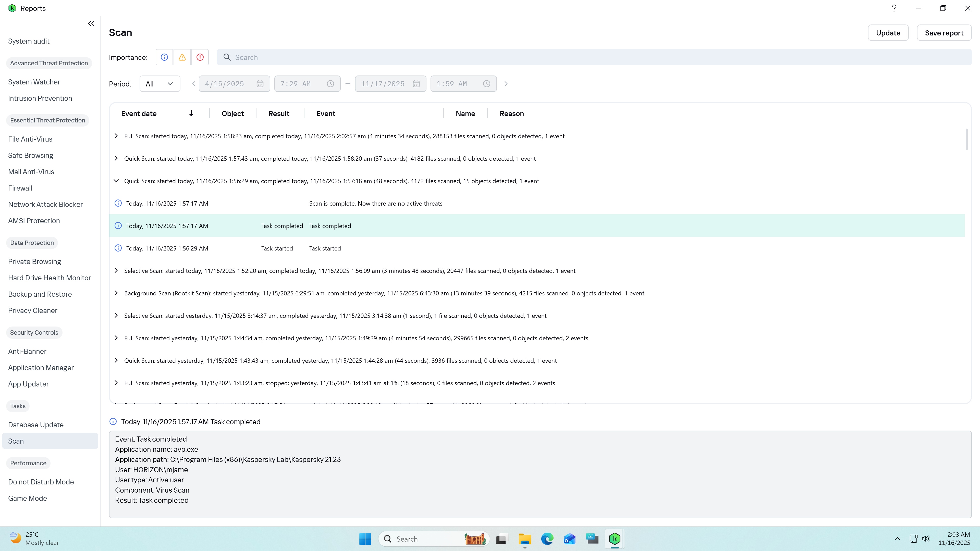This screenshot has height=551, width=980.
Task: Expand Full Scan stopped 1:43:41 am row
Action: pos(116,383)
